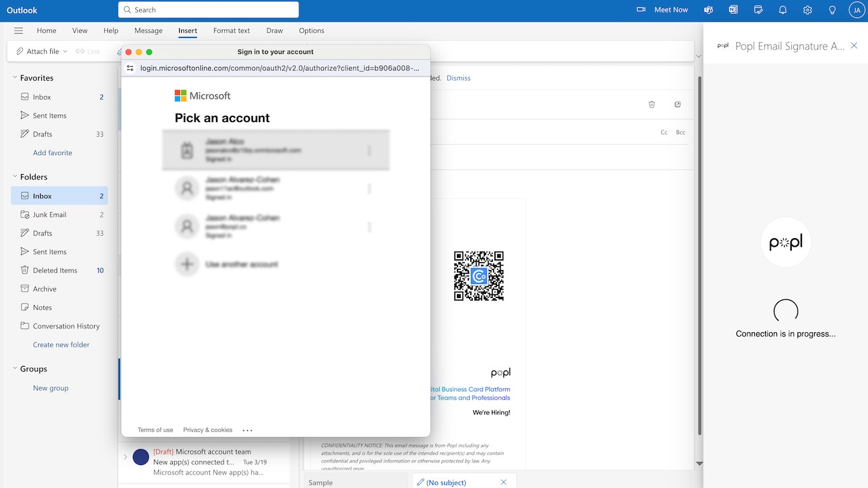The image size is (868, 488).
Task: Click Add favorite in the sidebar
Action: [53, 152]
